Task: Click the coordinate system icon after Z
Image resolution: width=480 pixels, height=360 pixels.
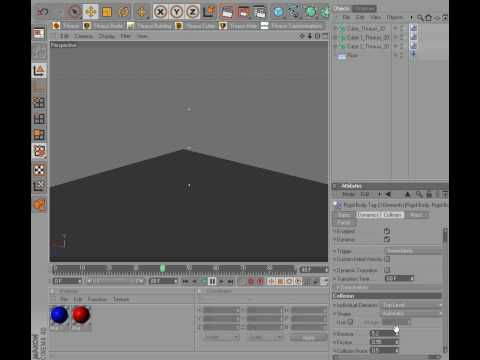Action: click(209, 12)
